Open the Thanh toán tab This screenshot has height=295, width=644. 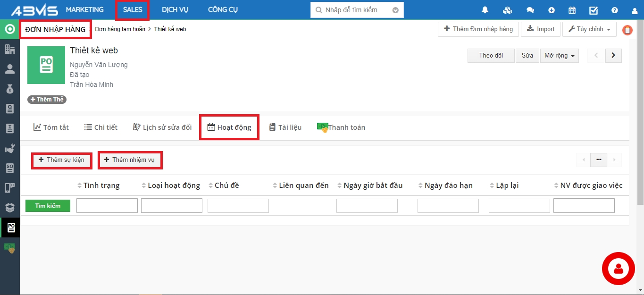click(341, 127)
